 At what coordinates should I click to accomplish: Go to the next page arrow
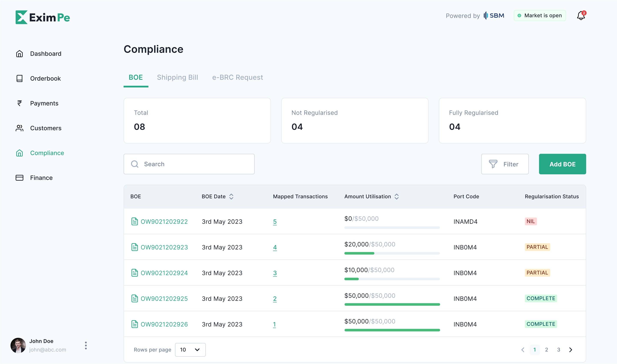(571, 350)
